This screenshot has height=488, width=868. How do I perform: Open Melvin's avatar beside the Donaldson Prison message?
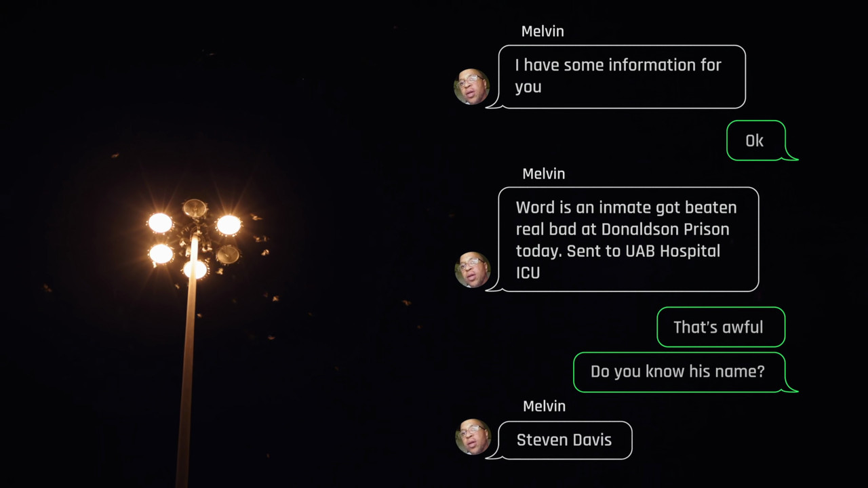(473, 270)
